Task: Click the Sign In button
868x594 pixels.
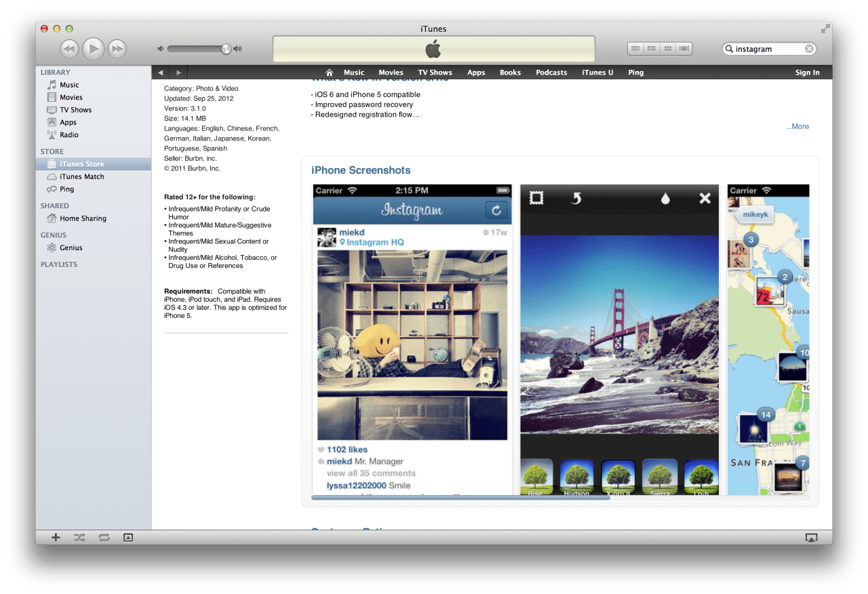Action: pos(807,72)
